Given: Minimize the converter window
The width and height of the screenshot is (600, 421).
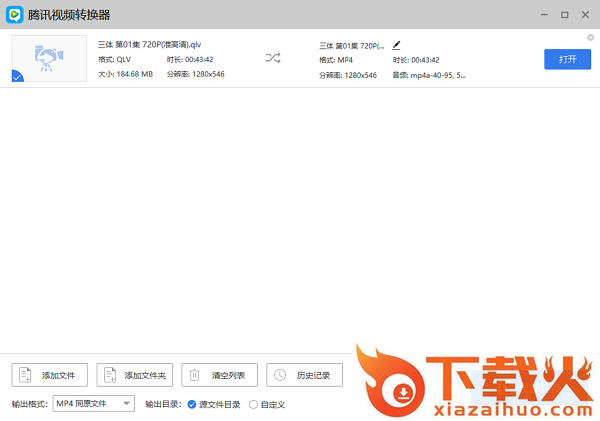Looking at the screenshot, I should coord(544,15).
